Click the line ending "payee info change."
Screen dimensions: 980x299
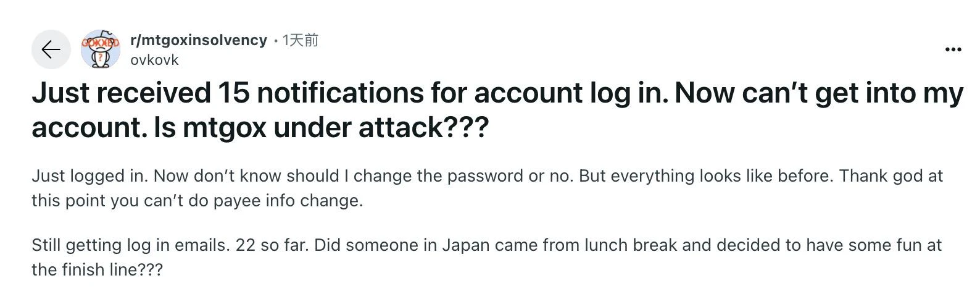click(x=197, y=201)
